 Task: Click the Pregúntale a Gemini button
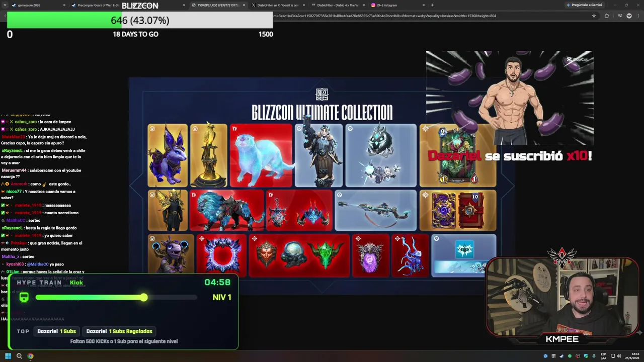pyautogui.click(x=584, y=5)
